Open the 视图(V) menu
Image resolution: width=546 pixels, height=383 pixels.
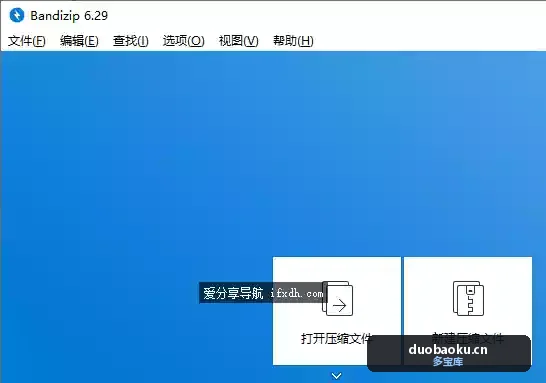239,41
